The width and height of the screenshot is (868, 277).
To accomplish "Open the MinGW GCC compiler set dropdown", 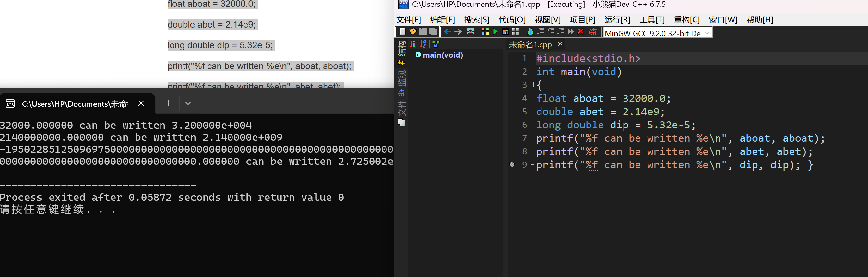I will coord(657,33).
